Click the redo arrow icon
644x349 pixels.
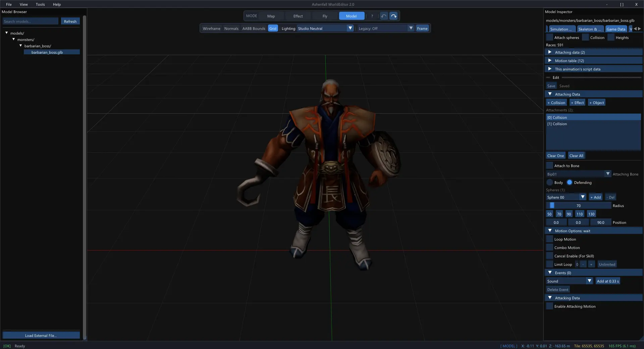394,16
